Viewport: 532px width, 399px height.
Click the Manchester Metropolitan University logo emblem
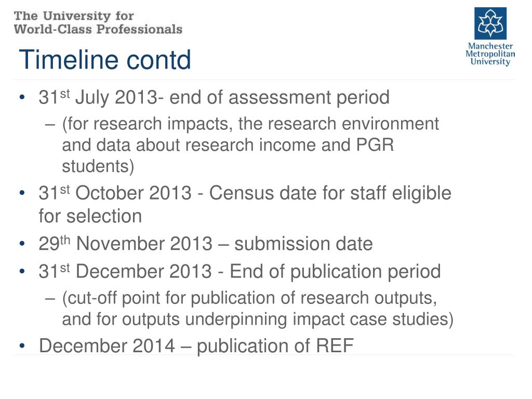pyautogui.click(x=490, y=23)
